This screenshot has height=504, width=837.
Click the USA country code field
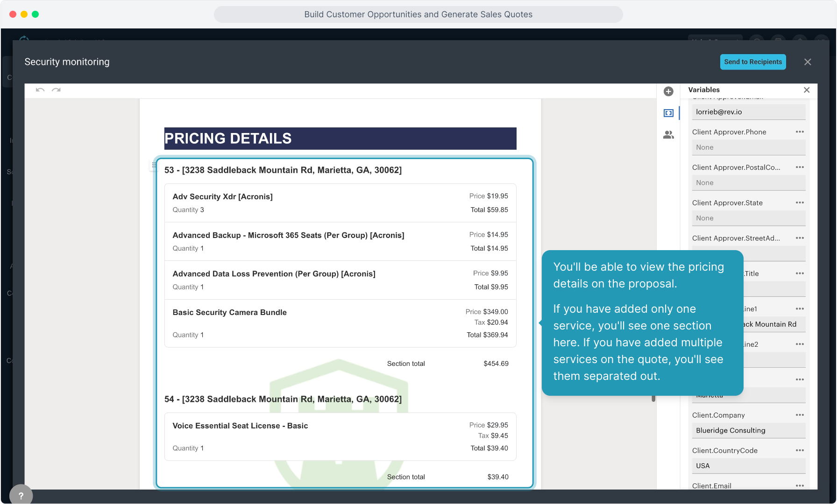pos(748,466)
